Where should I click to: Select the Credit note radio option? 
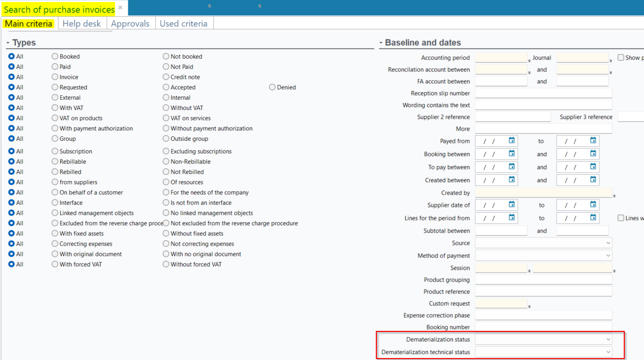pyautogui.click(x=166, y=77)
